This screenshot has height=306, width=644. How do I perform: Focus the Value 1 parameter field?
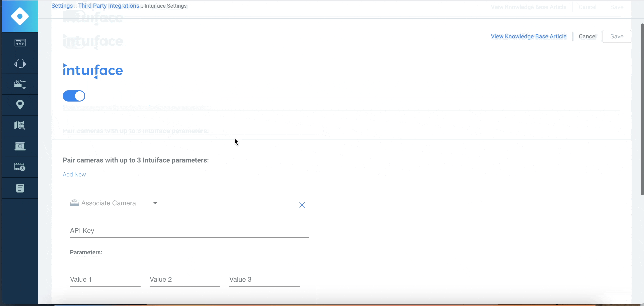click(x=105, y=280)
